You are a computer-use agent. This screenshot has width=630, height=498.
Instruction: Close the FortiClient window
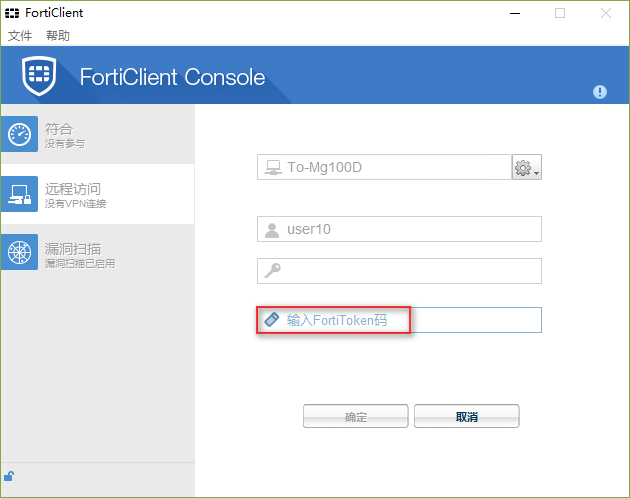click(606, 13)
